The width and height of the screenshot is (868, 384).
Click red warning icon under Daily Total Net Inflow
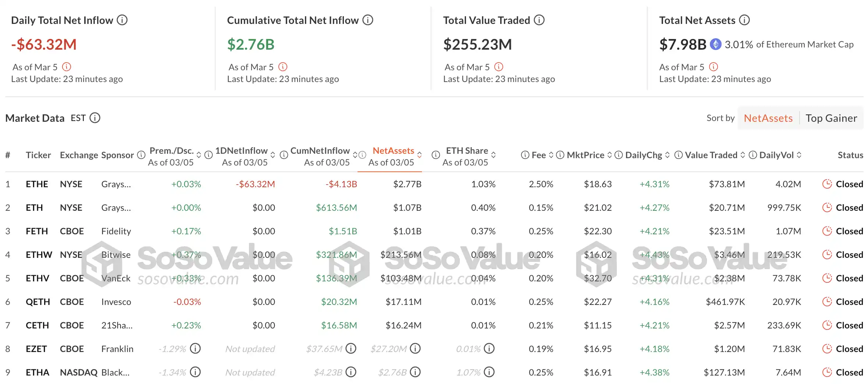point(67,67)
